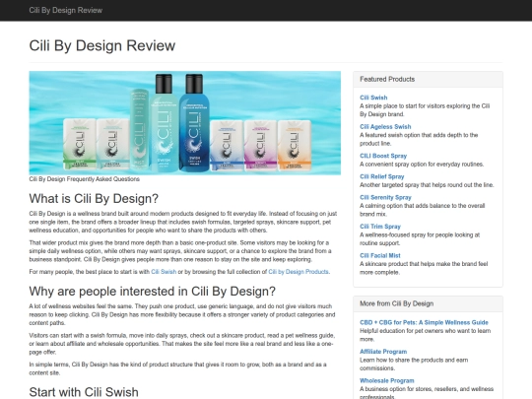The image size is (532, 399).
Task: Click 'A skincare product that helps make' description
Action: (424, 268)
